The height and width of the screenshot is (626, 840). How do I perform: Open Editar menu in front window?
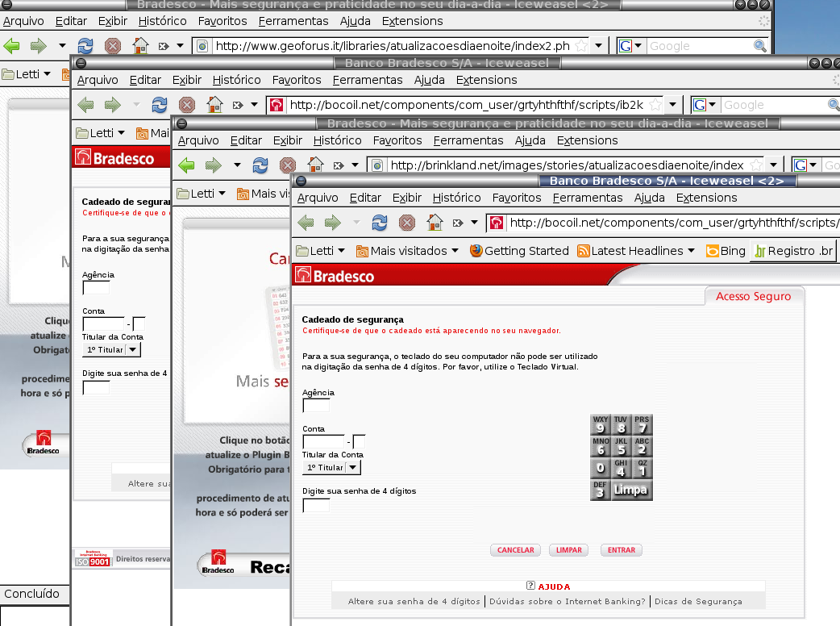click(x=365, y=198)
